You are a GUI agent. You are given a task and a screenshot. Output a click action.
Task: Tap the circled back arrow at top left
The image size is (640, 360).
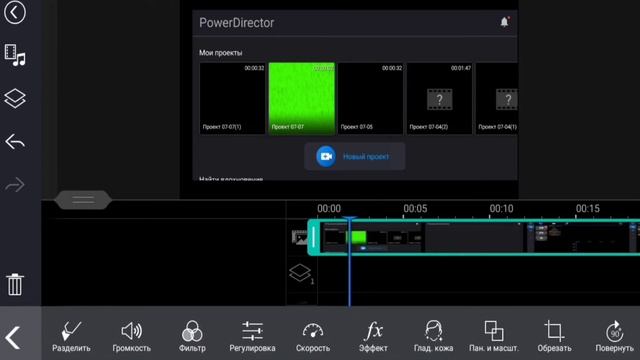click(15, 12)
